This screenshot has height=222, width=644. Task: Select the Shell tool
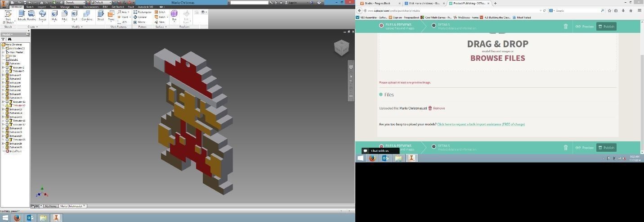pos(74,16)
